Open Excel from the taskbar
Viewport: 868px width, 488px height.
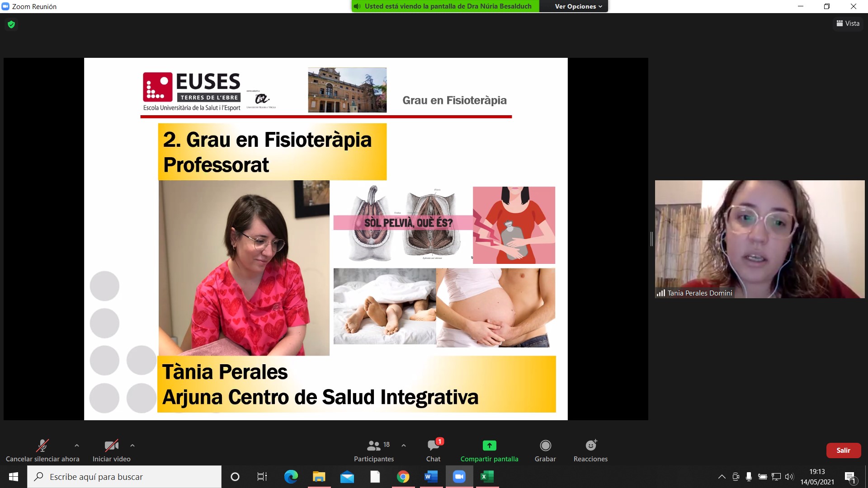[x=487, y=477]
